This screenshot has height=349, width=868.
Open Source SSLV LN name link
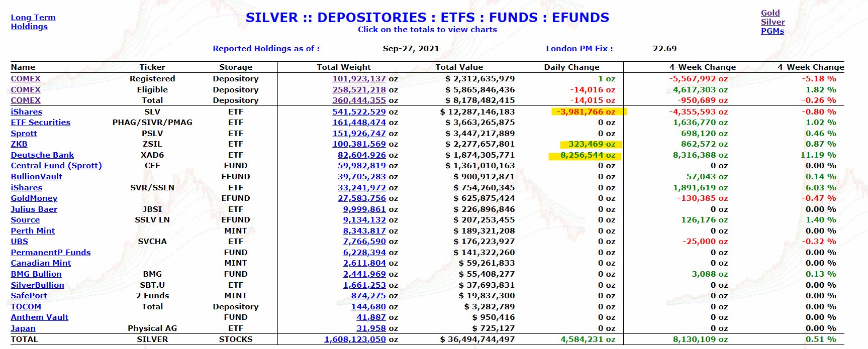pyautogui.click(x=25, y=220)
